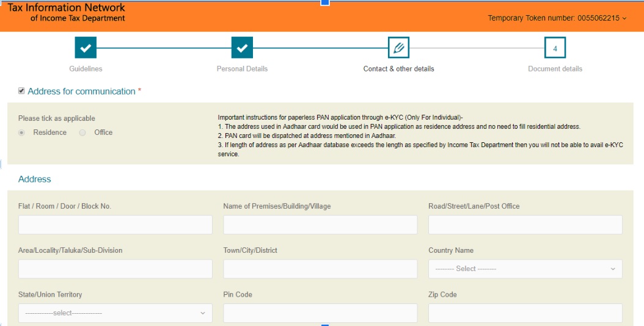This screenshot has width=644, height=326.
Task: Click the Town/City/District input field
Action: coord(320,269)
